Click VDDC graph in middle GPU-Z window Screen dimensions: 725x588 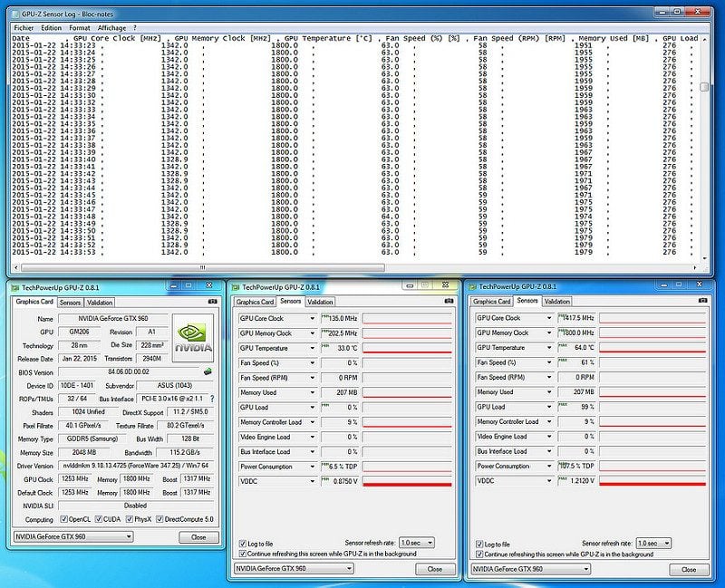[x=407, y=481]
